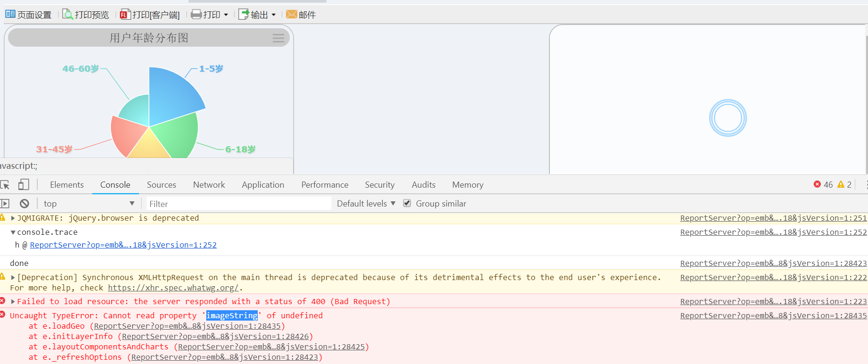The width and height of the screenshot is (868, 364).
Task: Switch to the Sources tab
Action: pyautogui.click(x=161, y=185)
